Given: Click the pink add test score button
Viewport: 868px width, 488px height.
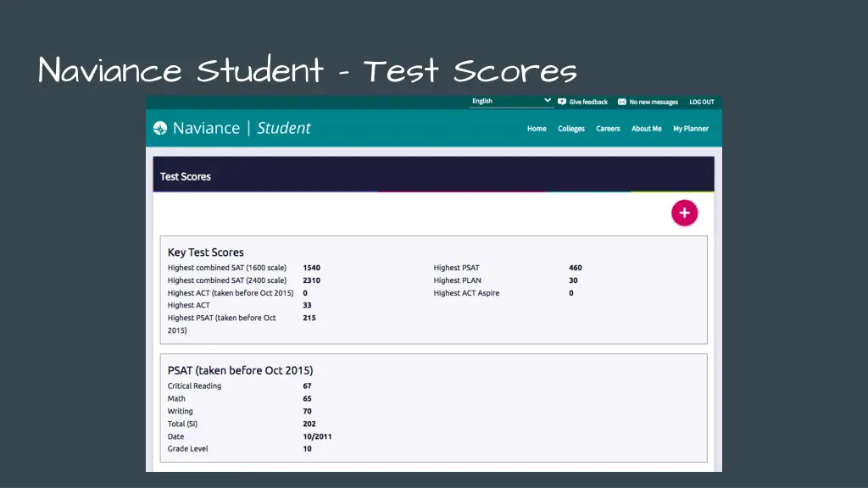Looking at the screenshot, I should pyautogui.click(x=684, y=213).
